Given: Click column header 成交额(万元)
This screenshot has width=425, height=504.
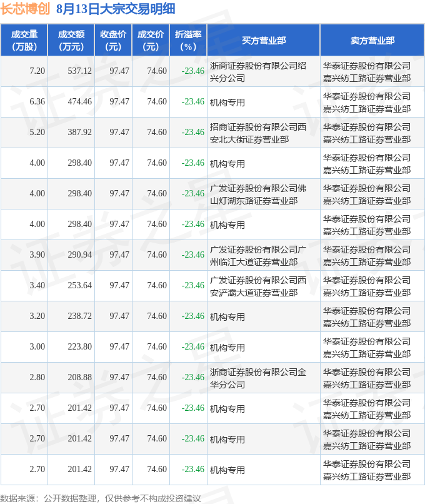Looking at the screenshot, I should (71, 41).
